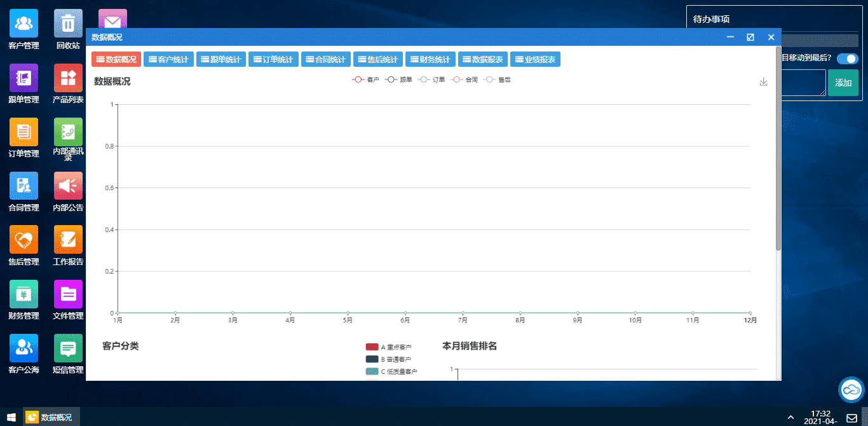Toggle the 跟单 series in chart legend
The height and width of the screenshot is (426, 868).
click(398, 79)
